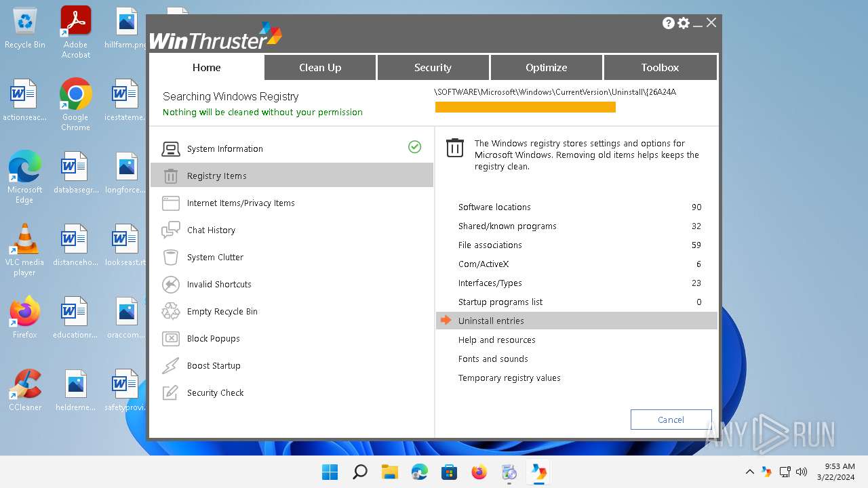Viewport: 868px width, 488px height.
Task: Open the Windows Start menu
Action: click(330, 472)
